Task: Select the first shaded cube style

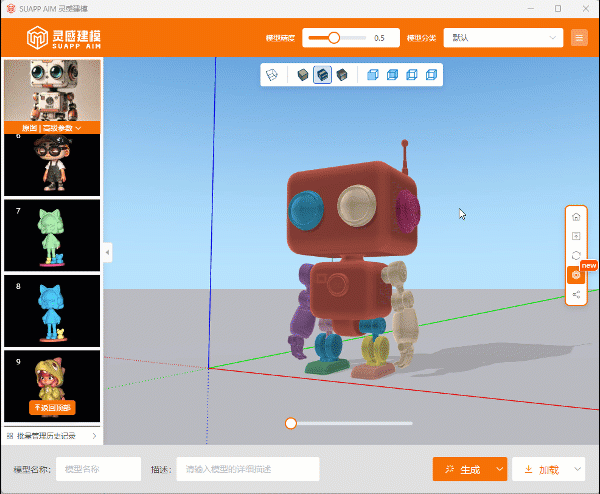Action: pos(303,75)
